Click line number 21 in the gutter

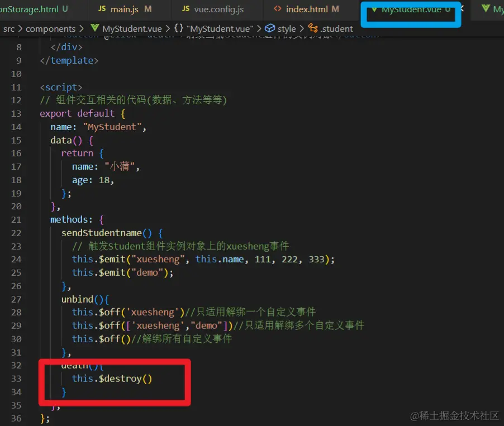16,220
